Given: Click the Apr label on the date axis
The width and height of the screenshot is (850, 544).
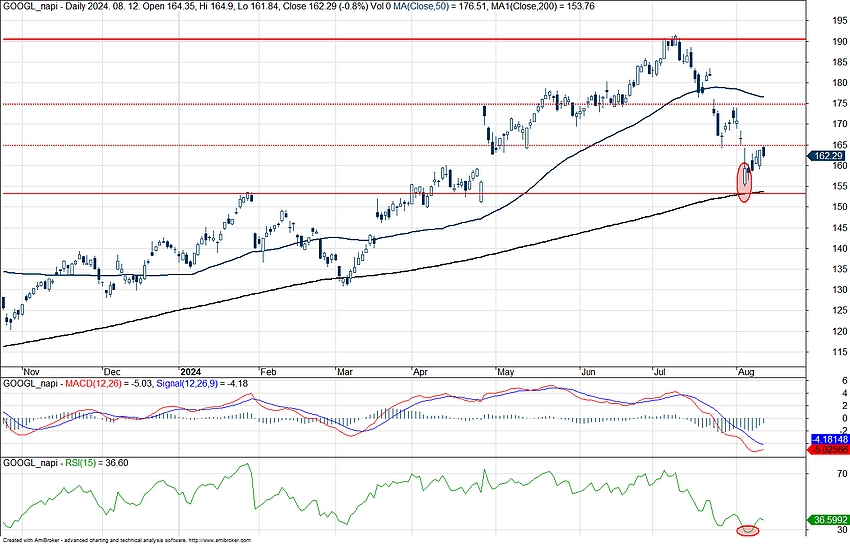Looking at the screenshot, I should coord(421,372).
